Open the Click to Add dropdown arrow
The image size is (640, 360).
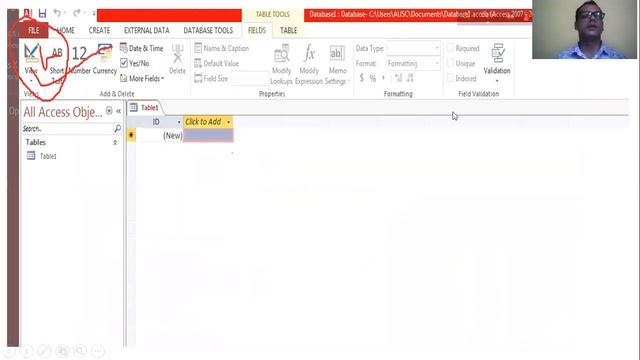pos(228,122)
